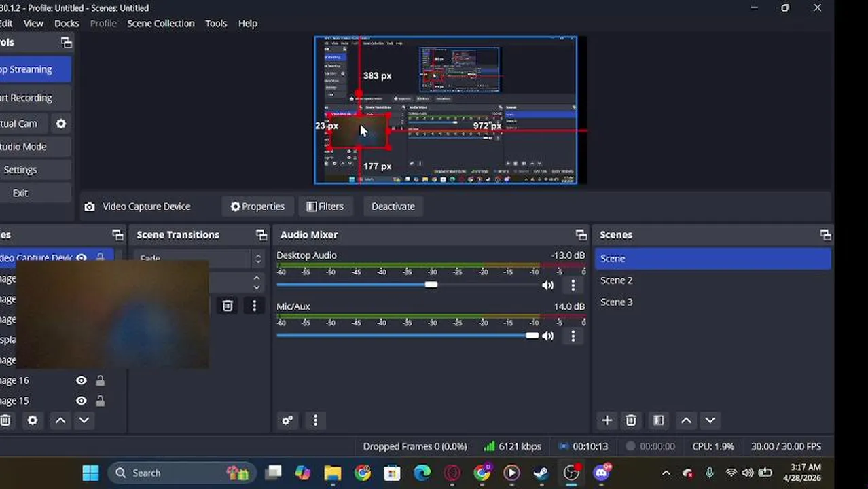Move selected scene down
The width and height of the screenshot is (868, 489).
(710, 420)
